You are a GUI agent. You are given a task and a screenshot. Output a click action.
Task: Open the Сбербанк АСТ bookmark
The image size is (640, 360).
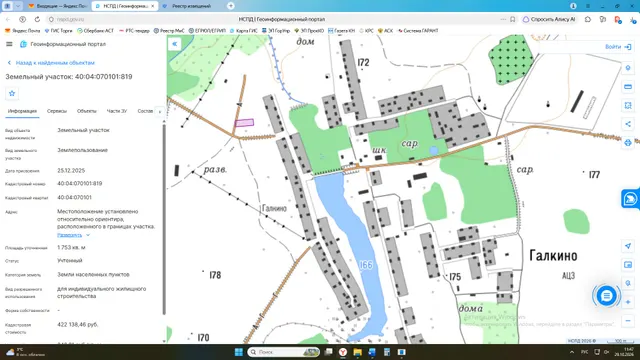click(96, 31)
